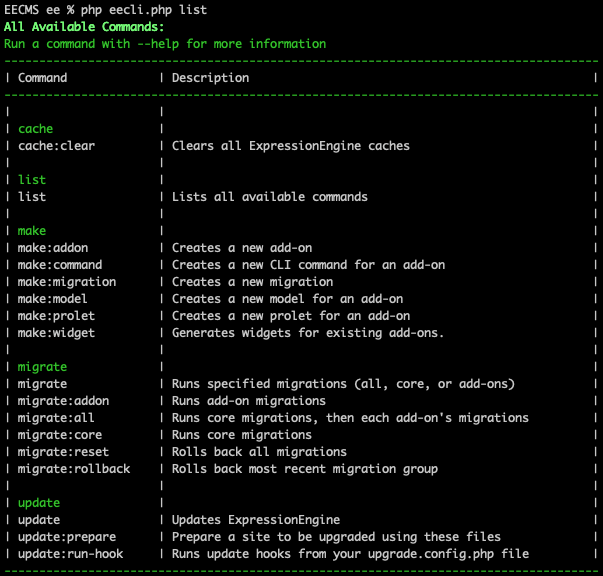The height and width of the screenshot is (576, 603).
Task: Click 'Runs specified migrations' description
Action: point(343,384)
